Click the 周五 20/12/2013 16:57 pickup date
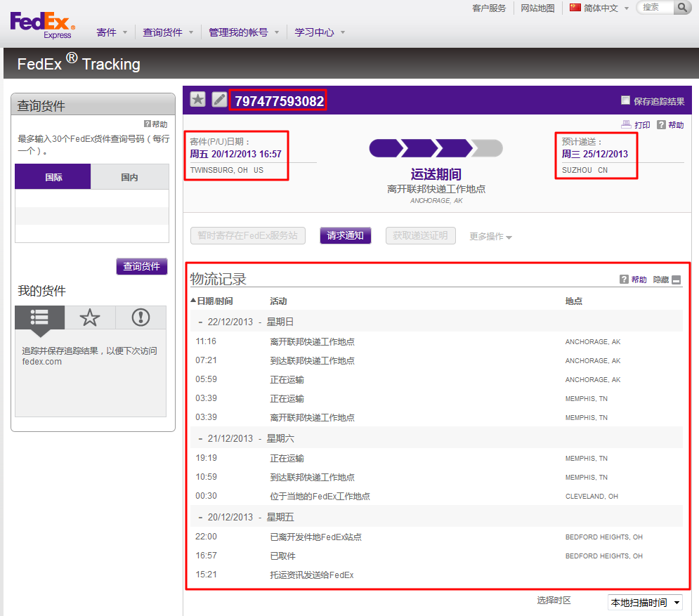 pos(236,154)
